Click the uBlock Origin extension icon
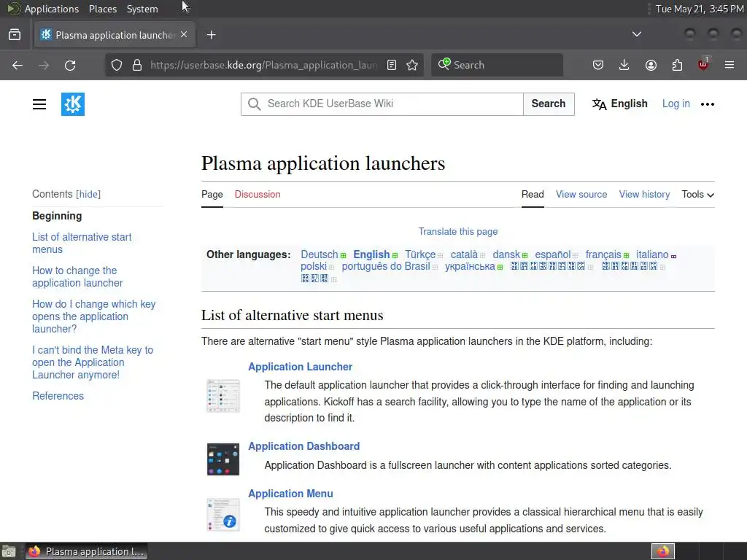Image resolution: width=747 pixels, height=560 pixels. [703, 64]
